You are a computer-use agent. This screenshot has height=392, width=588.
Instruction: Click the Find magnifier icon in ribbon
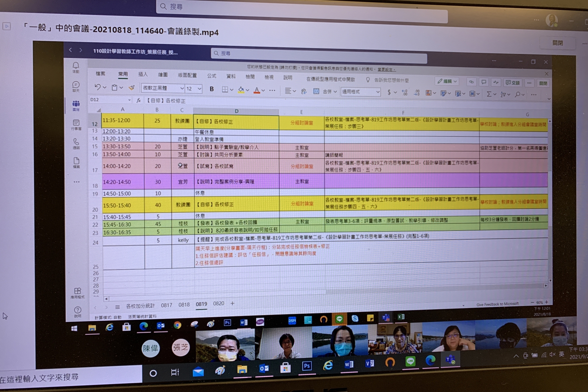(517, 94)
